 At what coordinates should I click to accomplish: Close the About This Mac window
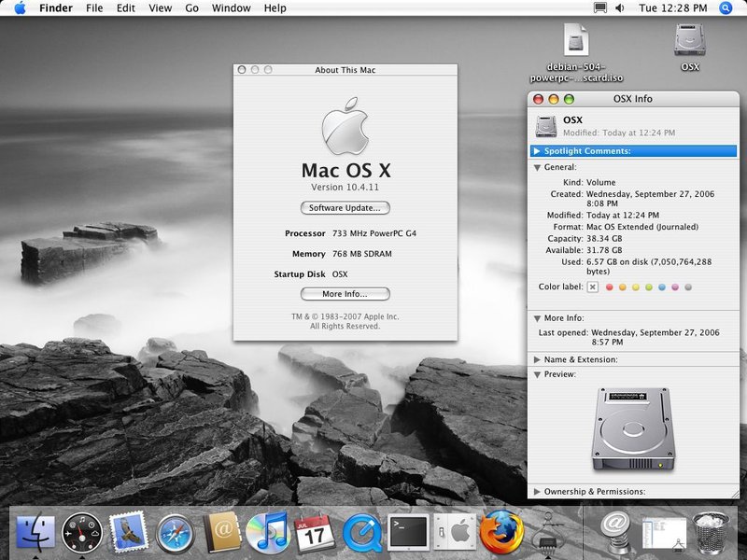point(242,70)
